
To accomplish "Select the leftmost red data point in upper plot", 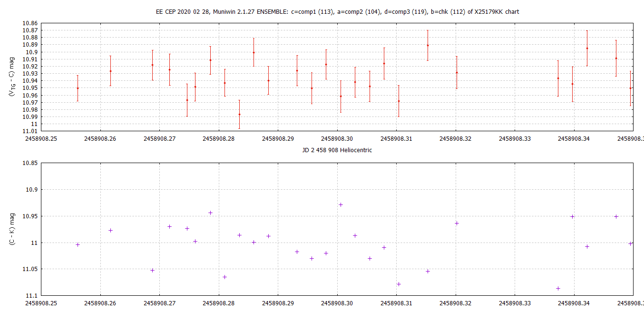I will click(x=78, y=88).
